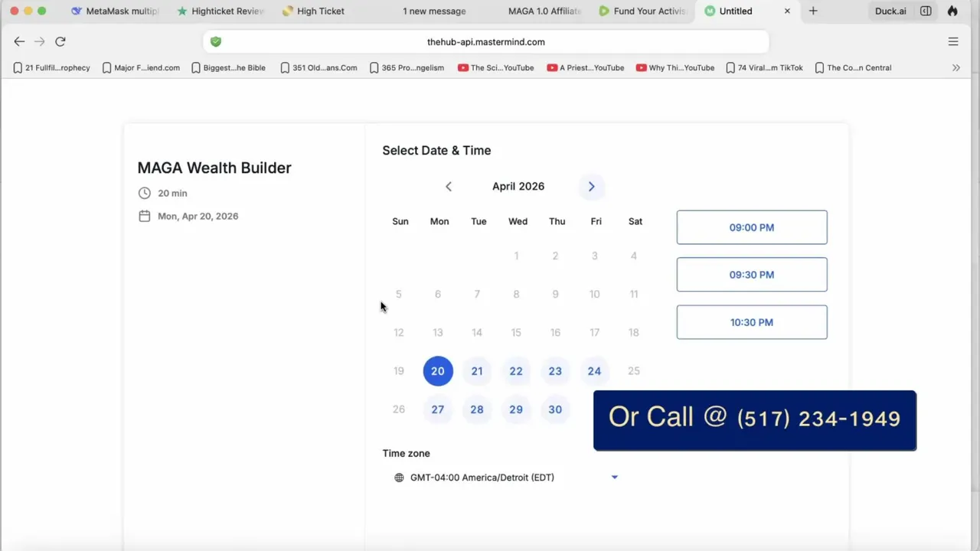Select the 09:30 PM time slot

[x=752, y=275]
